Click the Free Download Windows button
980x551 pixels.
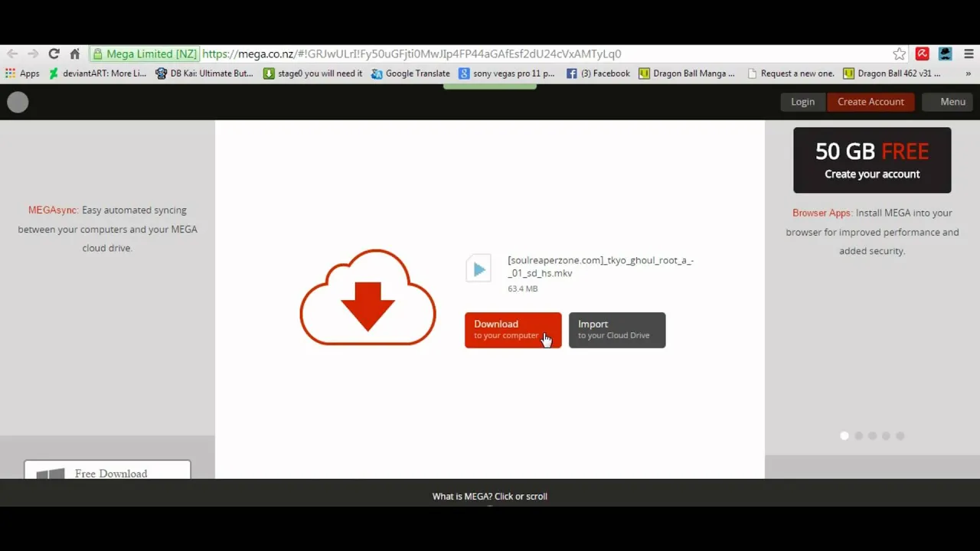[x=107, y=470]
